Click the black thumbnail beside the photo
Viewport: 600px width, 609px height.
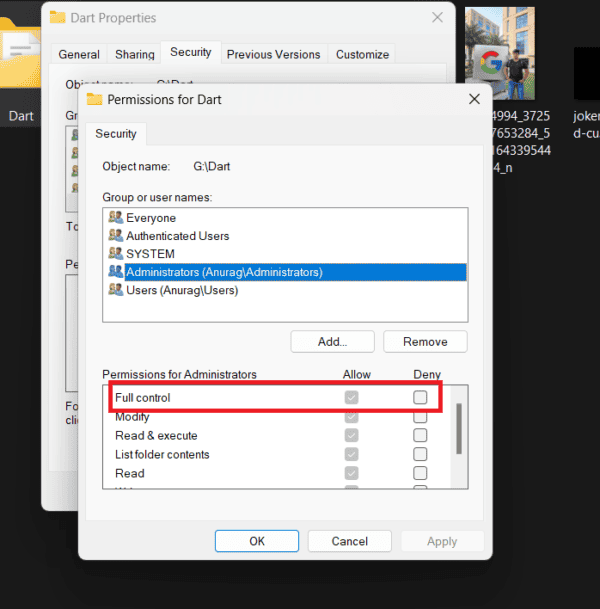click(587, 73)
